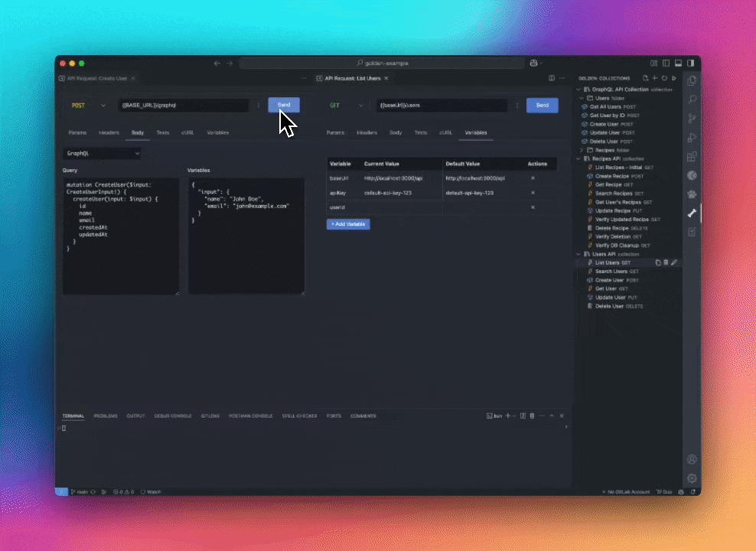Screen dimensions: 756x551
Task: Open the POST method dropdown
Action: tap(88, 106)
